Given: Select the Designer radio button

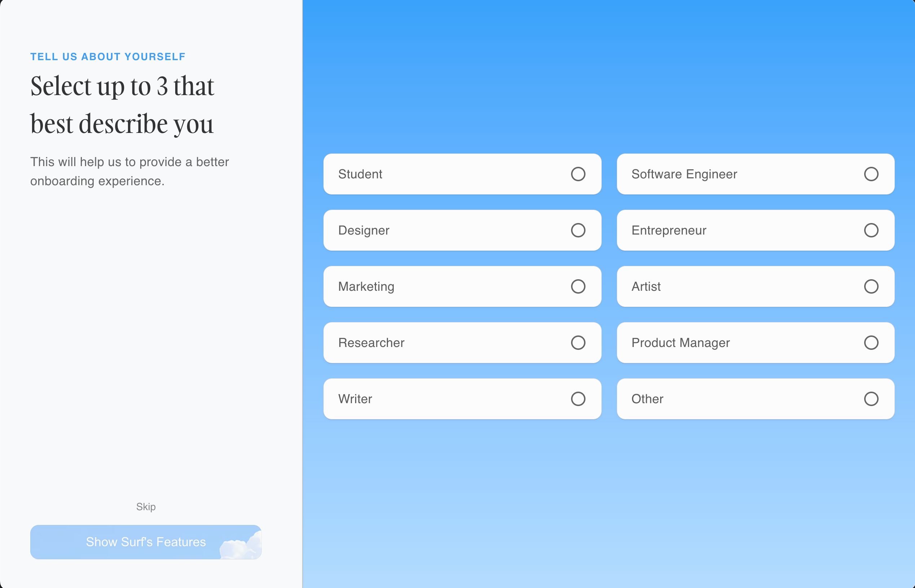Looking at the screenshot, I should (576, 230).
